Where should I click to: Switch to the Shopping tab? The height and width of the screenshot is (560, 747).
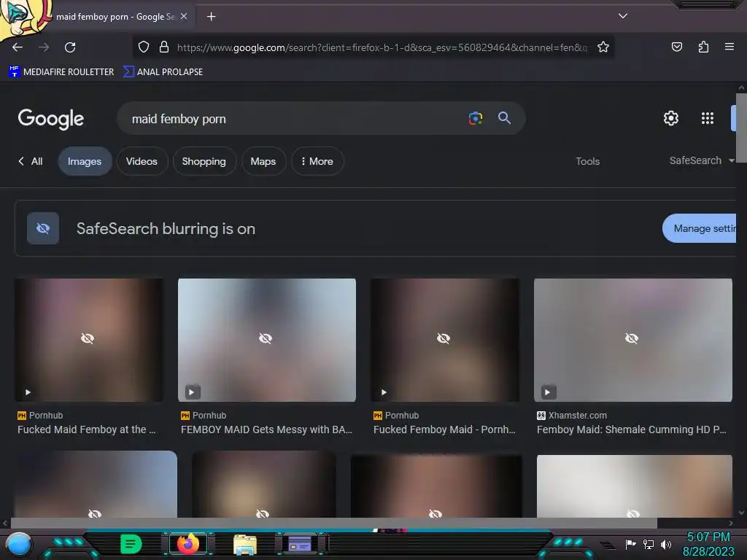(204, 161)
